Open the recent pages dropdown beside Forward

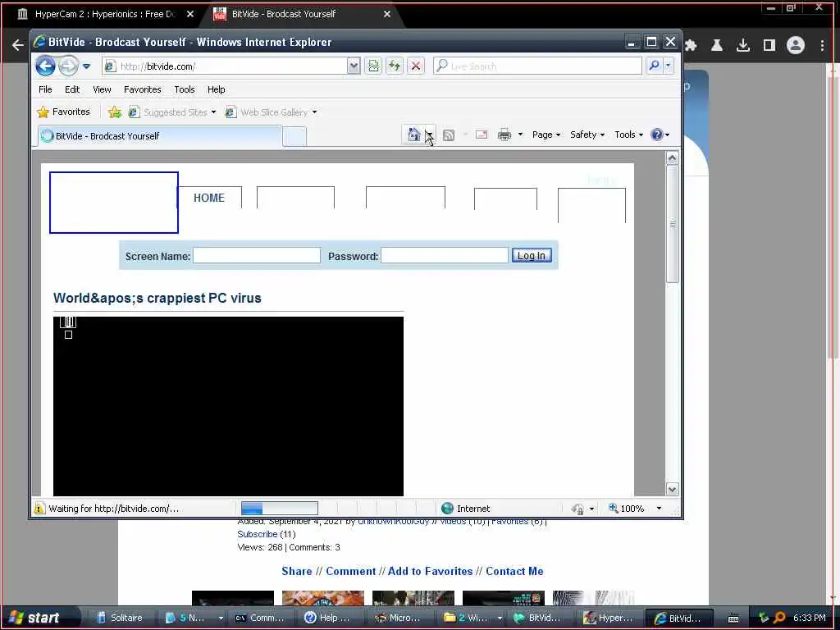(86, 66)
